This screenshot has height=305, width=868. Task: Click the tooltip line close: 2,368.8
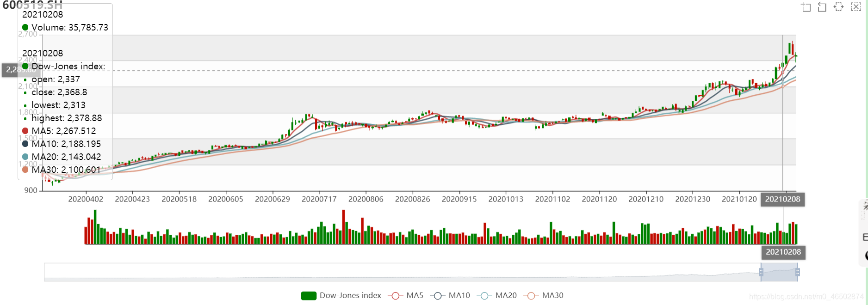[x=55, y=92]
